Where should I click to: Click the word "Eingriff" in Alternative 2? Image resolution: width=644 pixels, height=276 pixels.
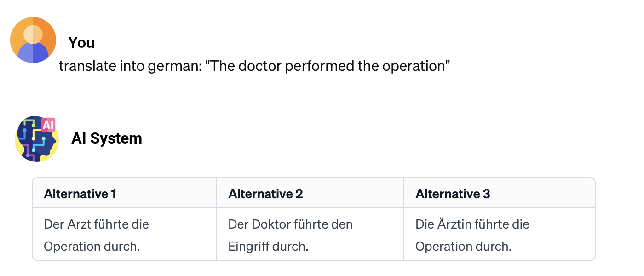click(247, 247)
